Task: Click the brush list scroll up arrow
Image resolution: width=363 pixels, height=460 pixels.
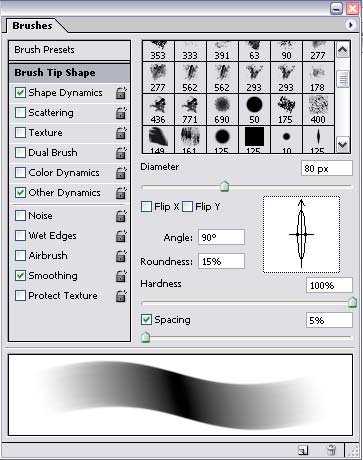Action: point(343,50)
